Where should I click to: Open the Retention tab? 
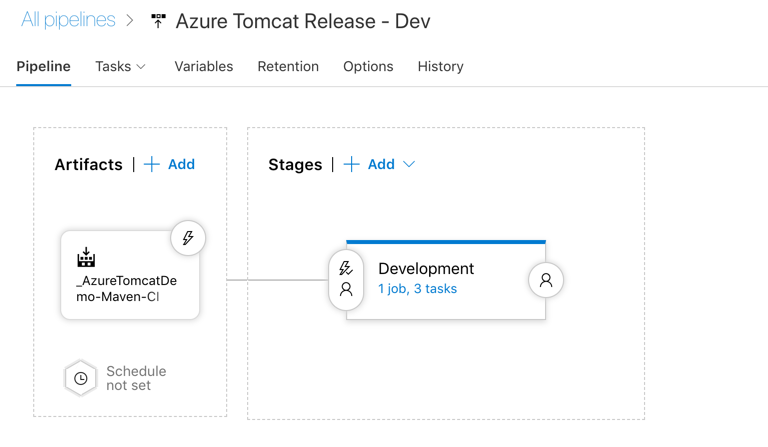click(288, 66)
